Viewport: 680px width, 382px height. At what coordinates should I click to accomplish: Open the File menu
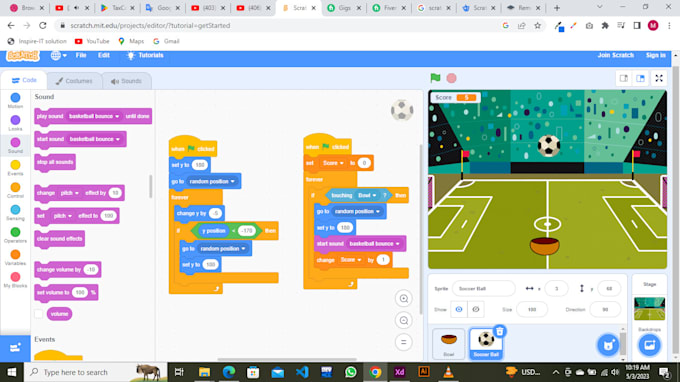click(81, 56)
